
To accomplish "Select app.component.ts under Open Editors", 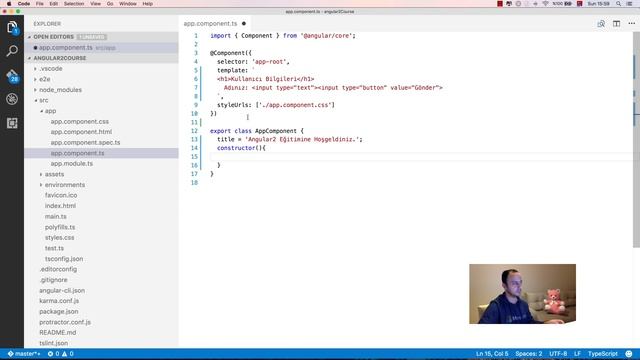I will point(101,48).
